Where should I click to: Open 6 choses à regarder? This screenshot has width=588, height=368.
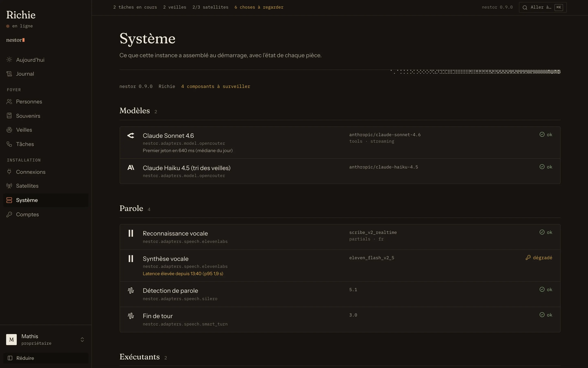point(259,7)
